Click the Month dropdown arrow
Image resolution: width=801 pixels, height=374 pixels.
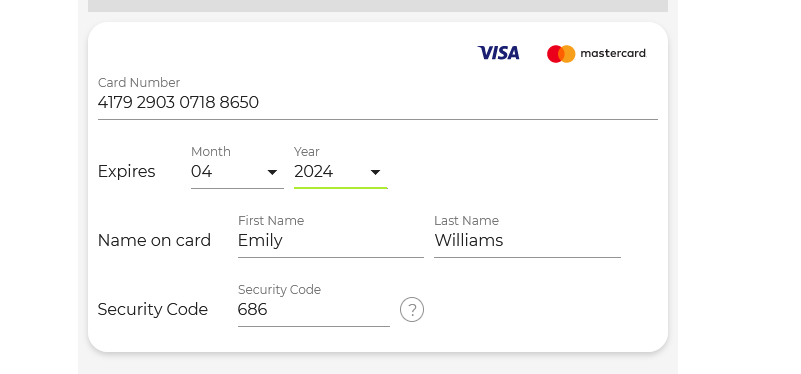pos(272,172)
